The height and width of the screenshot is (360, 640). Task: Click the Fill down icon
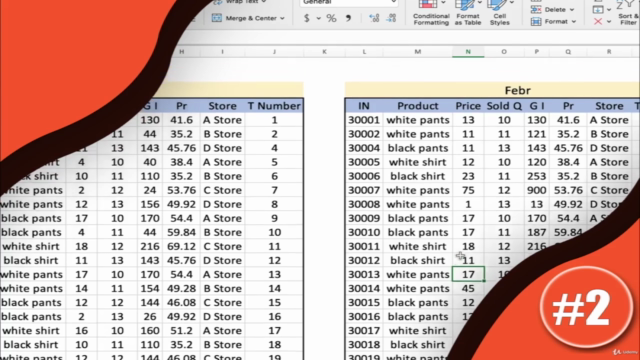point(598,9)
